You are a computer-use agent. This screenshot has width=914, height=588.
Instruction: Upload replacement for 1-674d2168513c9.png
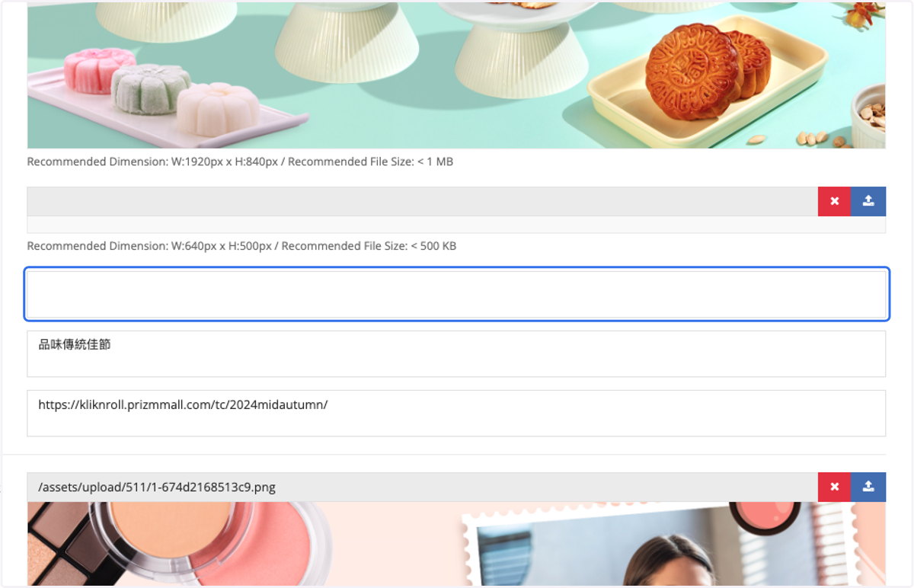(868, 487)
